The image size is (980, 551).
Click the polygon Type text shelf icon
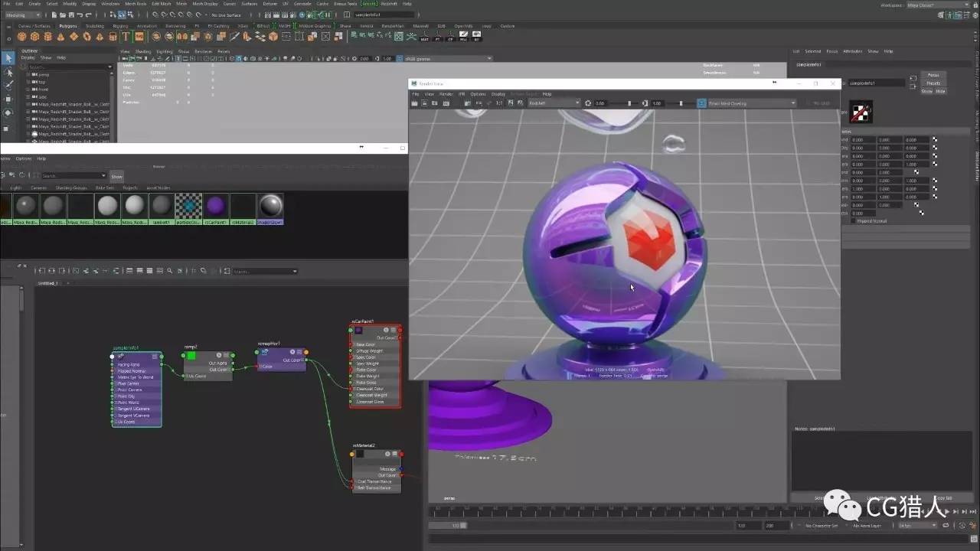(126, 36)
